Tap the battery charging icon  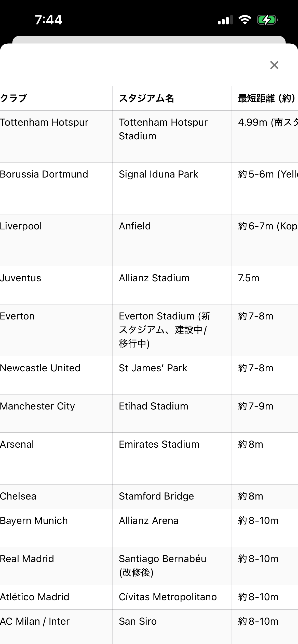[267, 20]
